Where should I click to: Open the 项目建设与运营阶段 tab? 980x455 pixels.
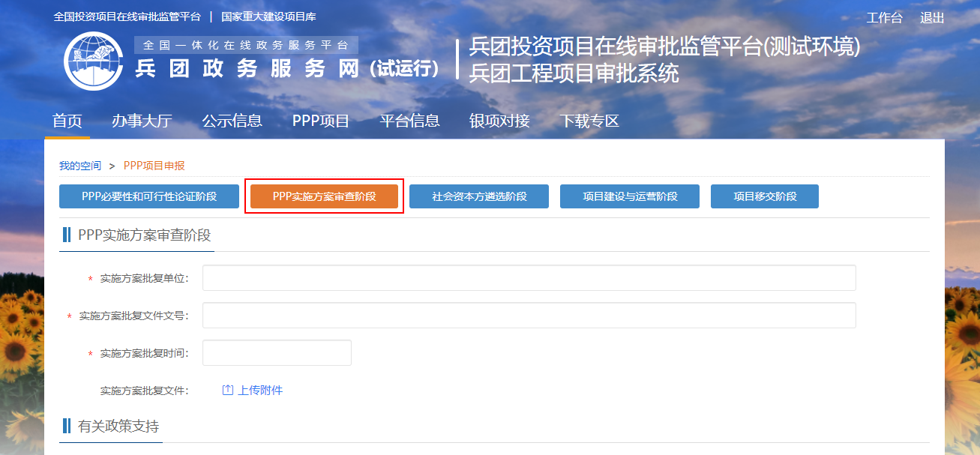click(630, 196)
